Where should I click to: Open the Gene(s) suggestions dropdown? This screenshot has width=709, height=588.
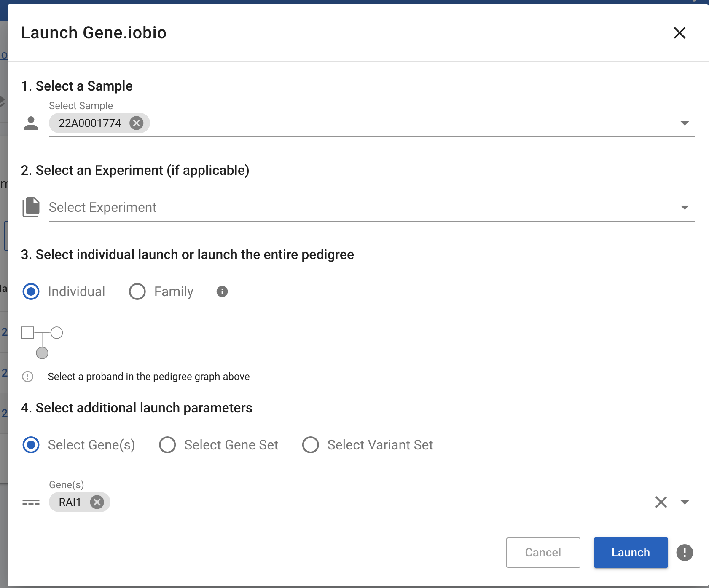(x=684, y=502)
